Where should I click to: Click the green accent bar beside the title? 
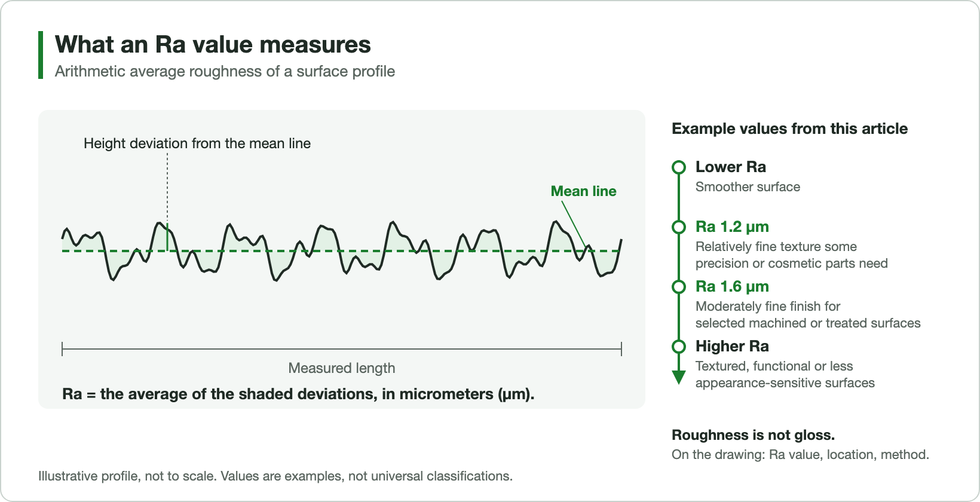pyautogui.click(x=41, y=55)
